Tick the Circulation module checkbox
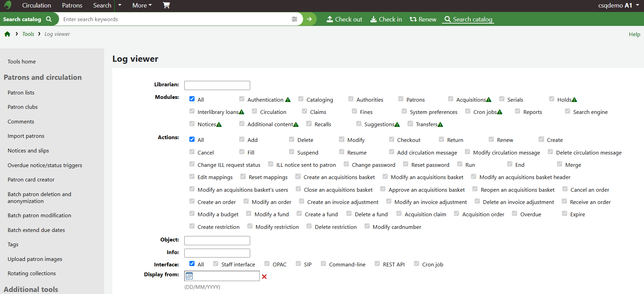The image size is (644, 294). click(255, 111)
